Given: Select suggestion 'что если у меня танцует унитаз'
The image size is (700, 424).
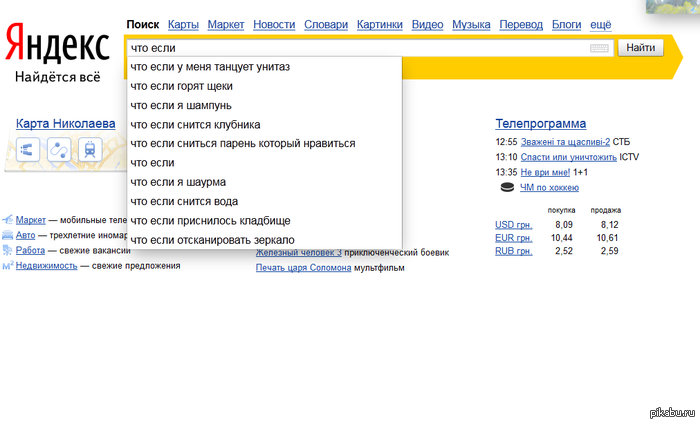Looking at the screenshot, I should click(x=210, y=67).
